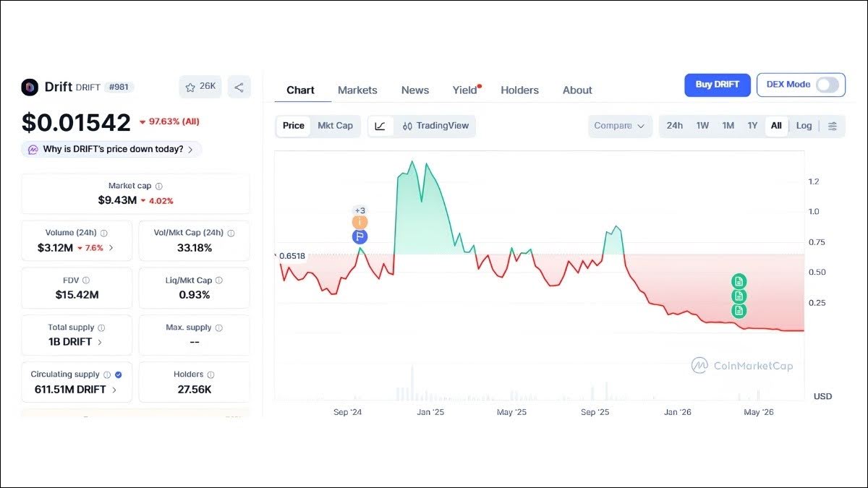Screen dimensions: 868x488
Task: Expand Circulating supply 611.51M DRIFT chevron
Action: (x=114, y=390)
